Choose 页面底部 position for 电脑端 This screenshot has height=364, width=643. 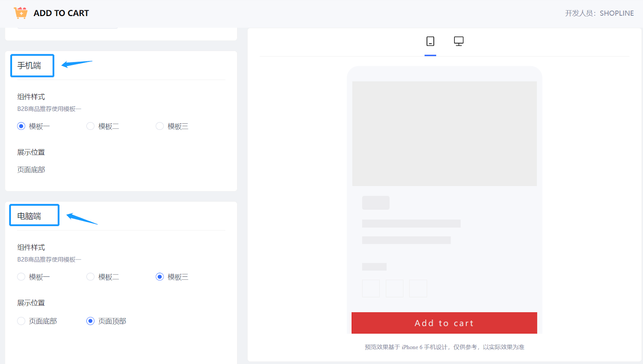(x=21, y=321)
